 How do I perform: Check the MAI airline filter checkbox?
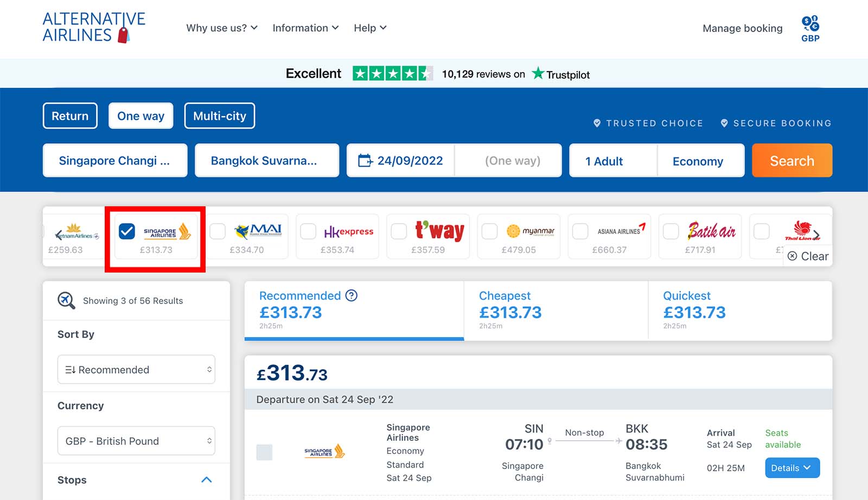pyautogui.click(x=218, y=231)
